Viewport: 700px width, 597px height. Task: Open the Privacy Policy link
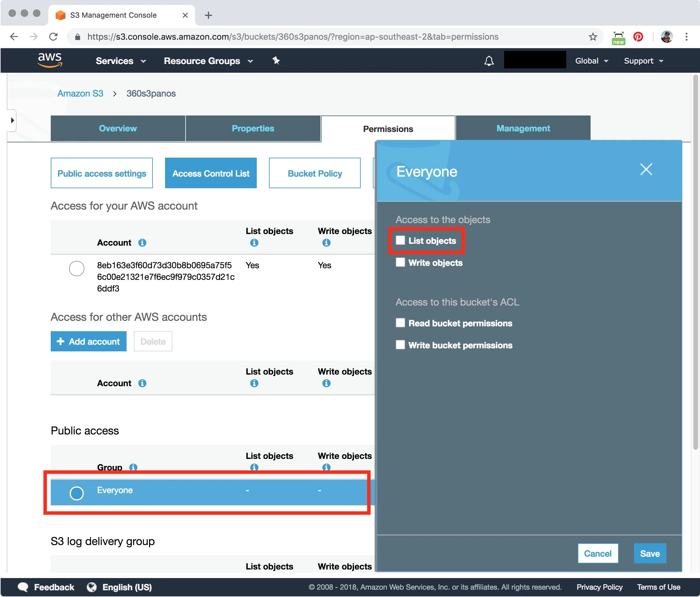pyautogui.click(x=599, y=587)
